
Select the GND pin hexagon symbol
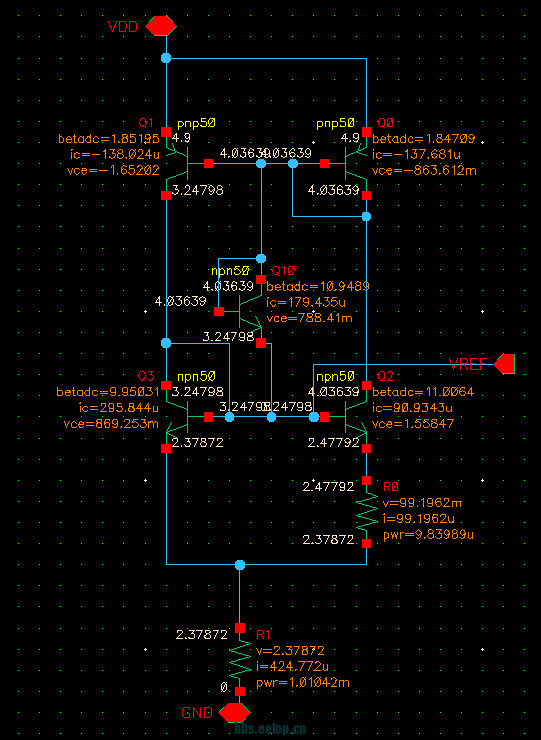point(234,713)
